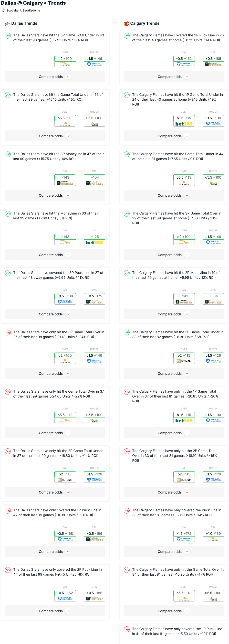Expand Compare odds for Flames 2P Moneyline trend
Viewport: 229px width, 644px height.
pos(174,314)
